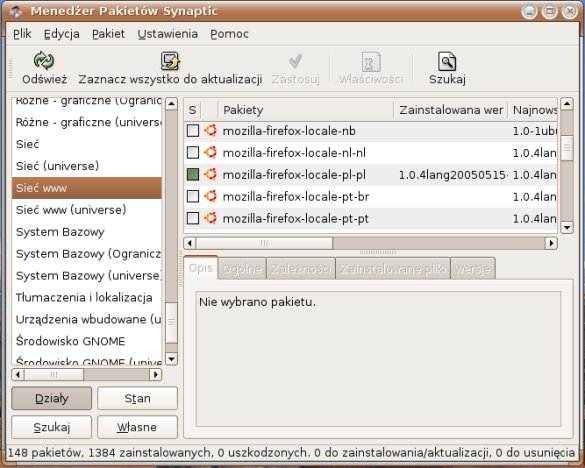585x468 pixels.
Task: Click category list scroll up arrow
Action: coord(171,104)
